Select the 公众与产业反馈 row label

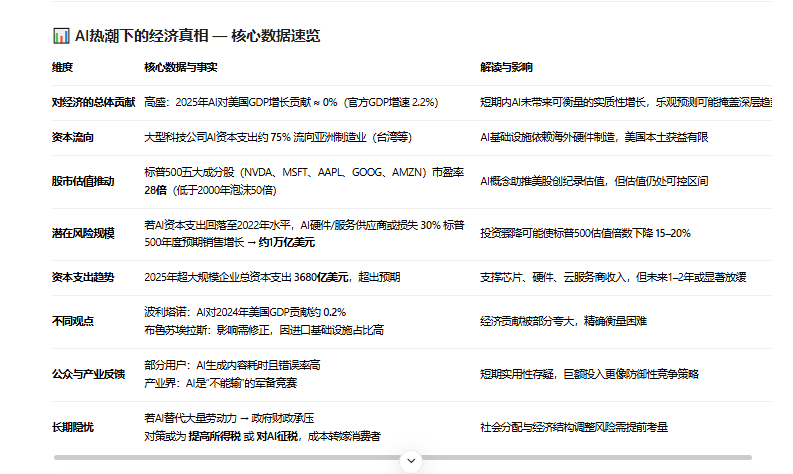tap(88, 373)
